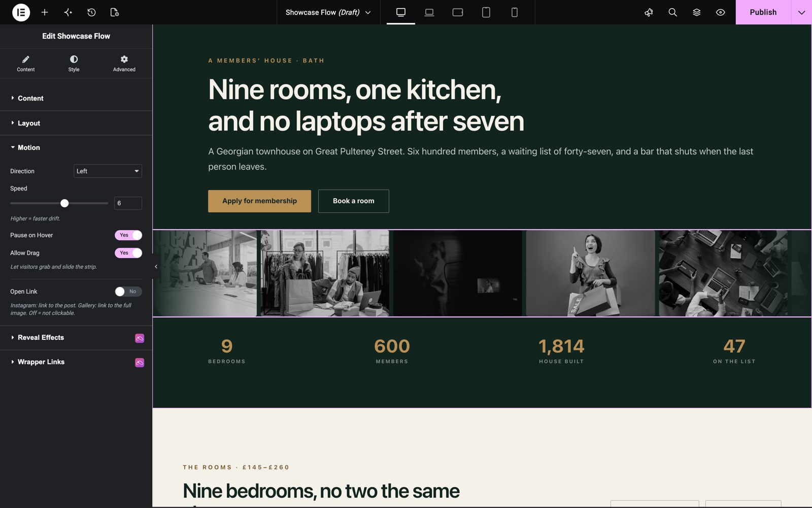
Task: Switch to the Advanced tab
Action: coord(124,63)
